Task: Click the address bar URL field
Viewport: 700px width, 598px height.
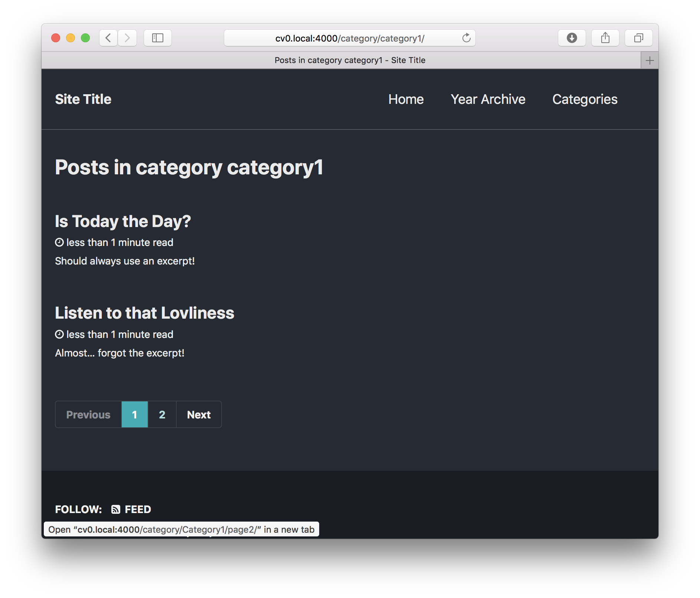Action: pos(350,38)
